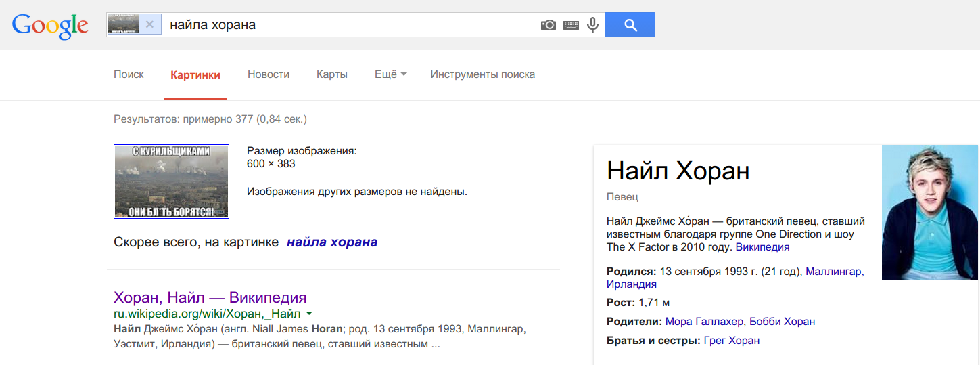This screenshot has width=980, height=365.
Task: Click the 'найла хорана' best guess link
Action: 332,242
